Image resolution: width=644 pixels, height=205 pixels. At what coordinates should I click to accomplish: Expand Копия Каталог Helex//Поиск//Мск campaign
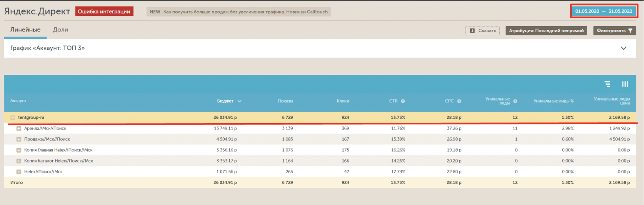[19, 161]
